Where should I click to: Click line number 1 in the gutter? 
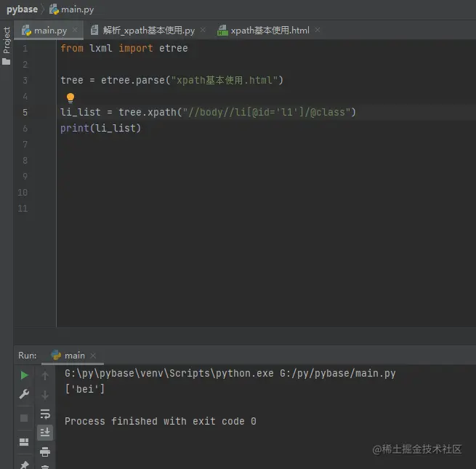pyautogui.click(x=25, y=48)
